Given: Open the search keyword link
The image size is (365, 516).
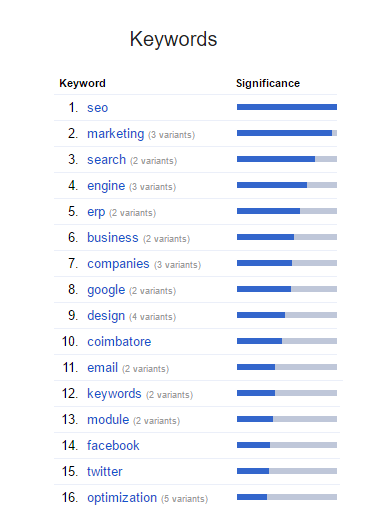Looking at the screenshot, I should (x=106, y=160).
